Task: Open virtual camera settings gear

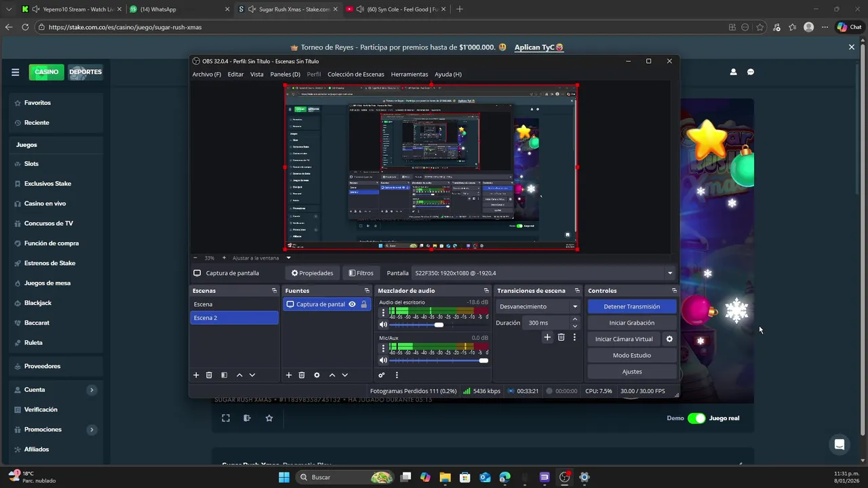Action: pos(669,339)
